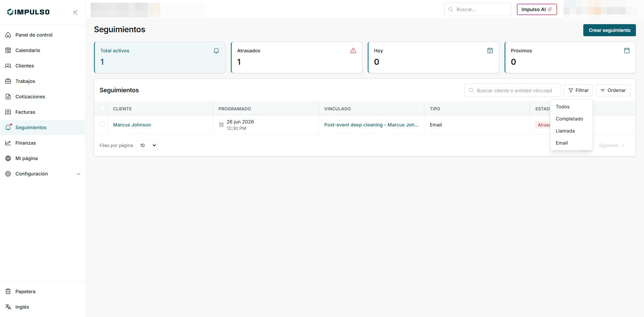This screenshot has width=644, height=317.
Task: Go to Calendario in the sidebar
Action: point(43,50)
